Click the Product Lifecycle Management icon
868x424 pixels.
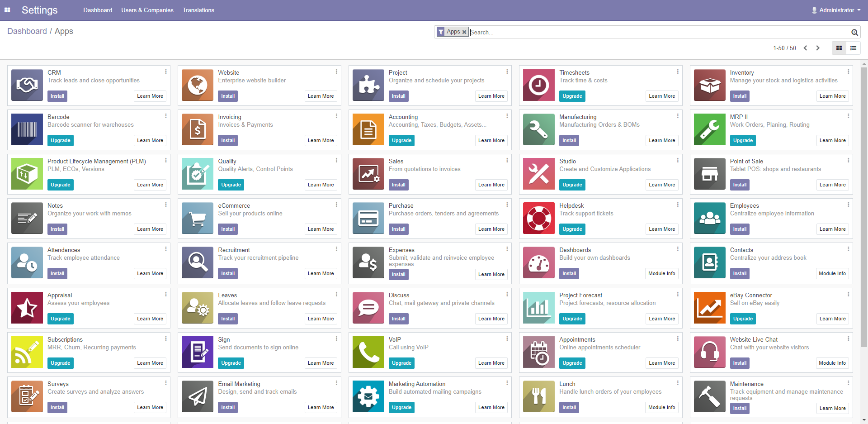[x=27, y=174]
